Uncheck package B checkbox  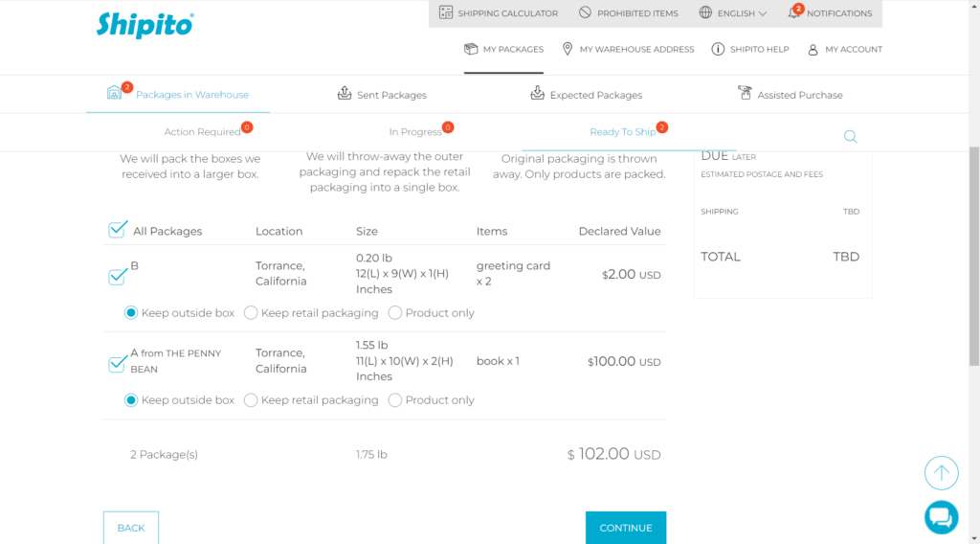[117, 277]
